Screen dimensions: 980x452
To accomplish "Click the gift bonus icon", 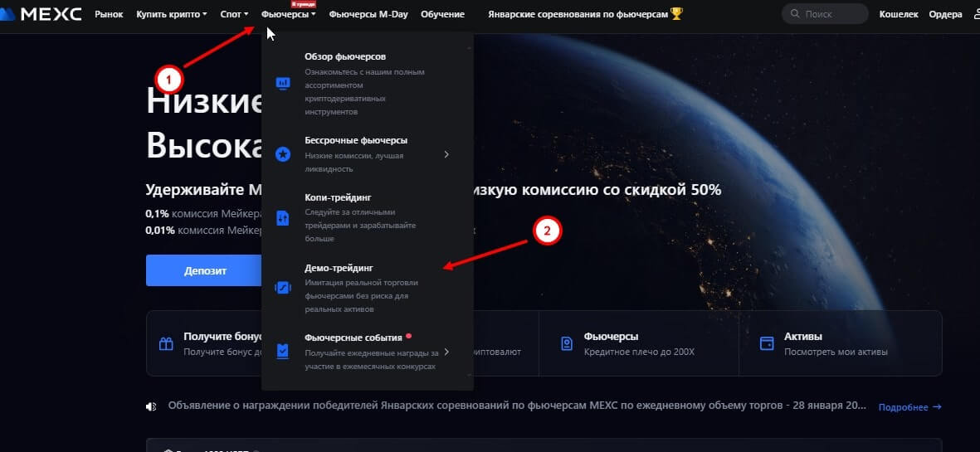I will (x=167, y=343).
